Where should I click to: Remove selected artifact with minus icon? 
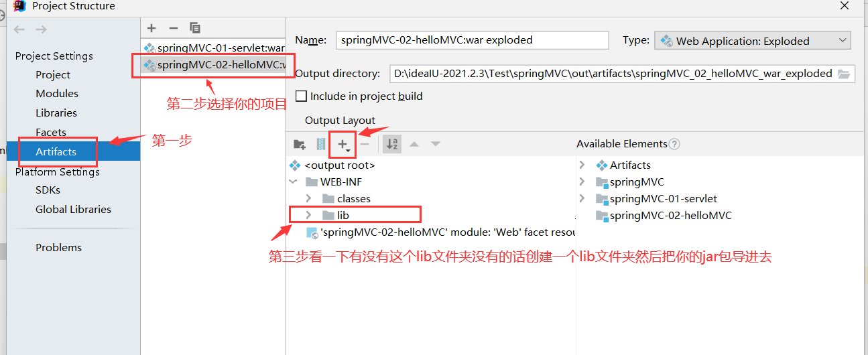pyautogui.click(x=173, y=28)
